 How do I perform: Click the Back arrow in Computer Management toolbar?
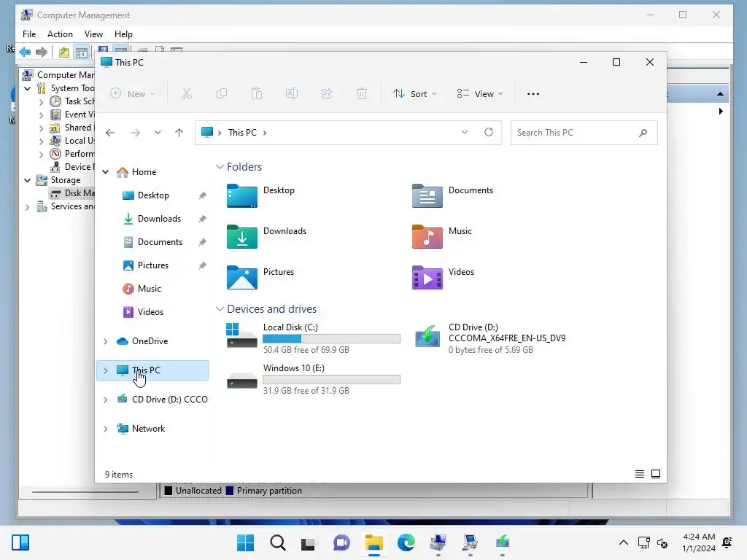click(25, 52)
